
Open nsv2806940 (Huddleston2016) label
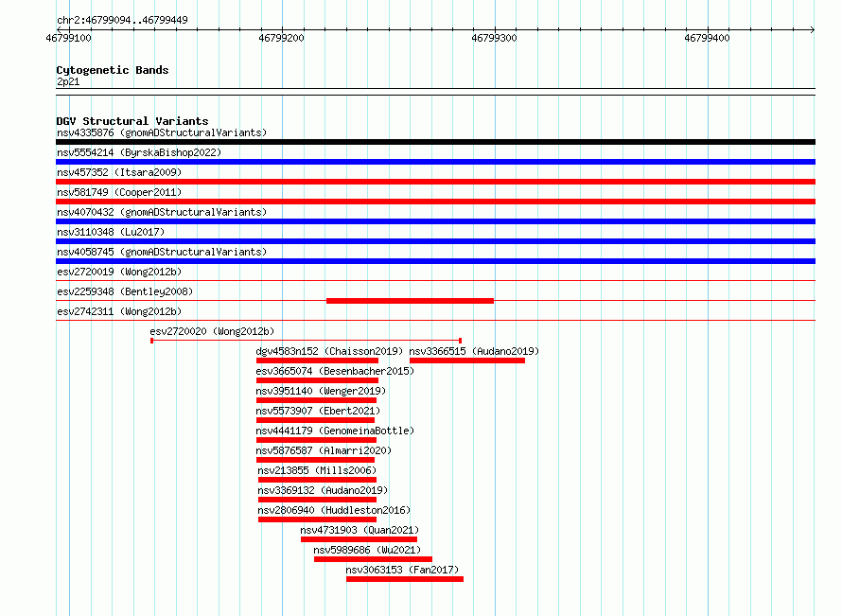pos(334,510)
